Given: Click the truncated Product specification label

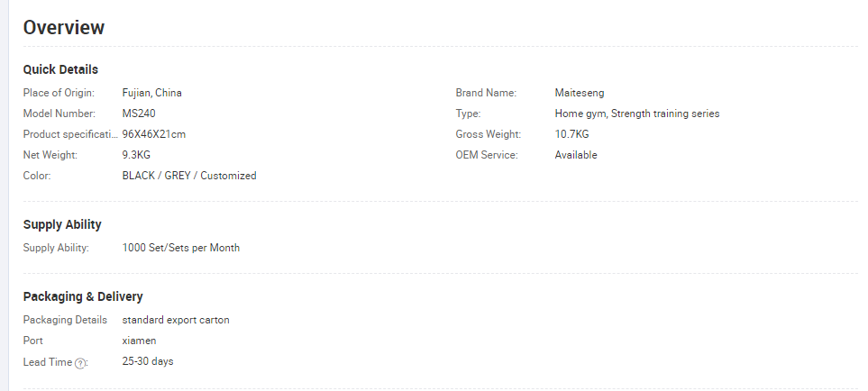Looking at the screenshot, I should (70, 134).
